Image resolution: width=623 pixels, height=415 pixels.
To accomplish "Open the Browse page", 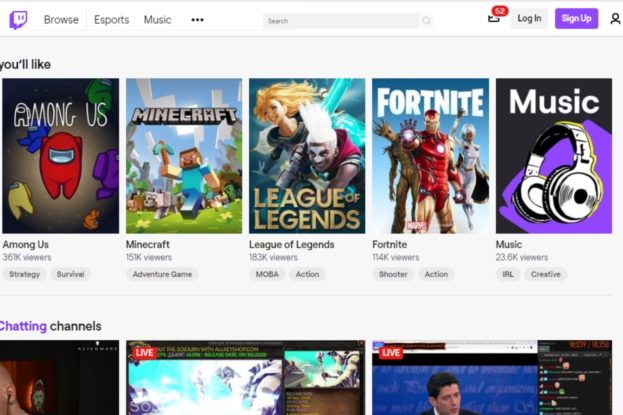I will click(x=61, y=20).
